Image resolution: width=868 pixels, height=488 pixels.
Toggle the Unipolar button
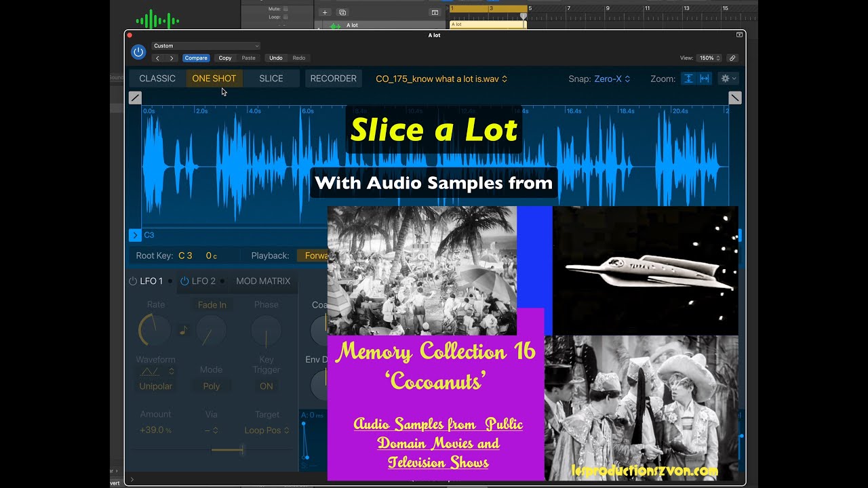156,386
